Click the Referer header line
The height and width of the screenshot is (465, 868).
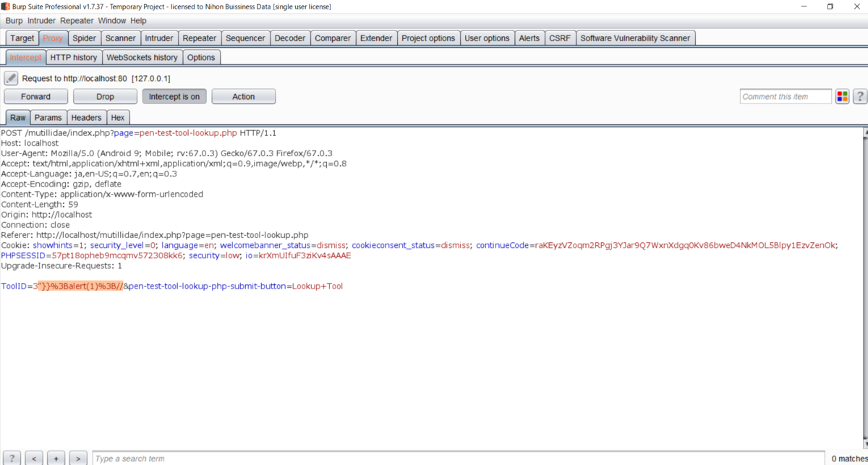(x=155, y=235)
